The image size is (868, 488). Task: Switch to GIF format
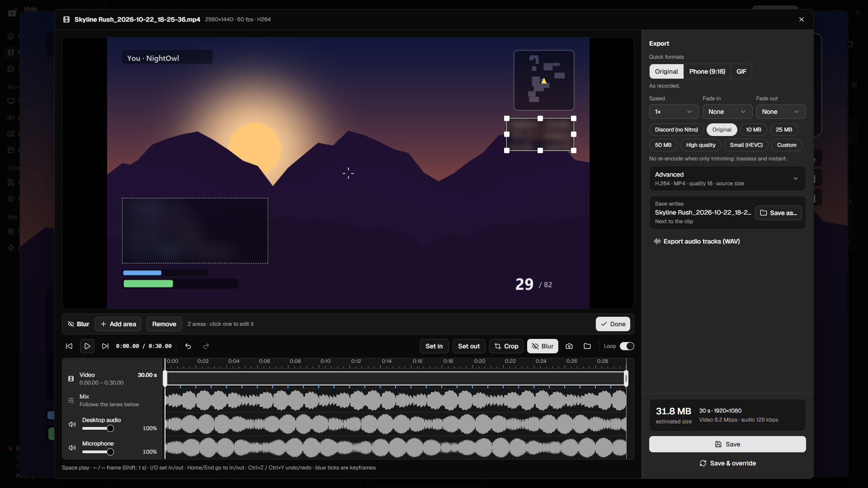pos(741,71)
